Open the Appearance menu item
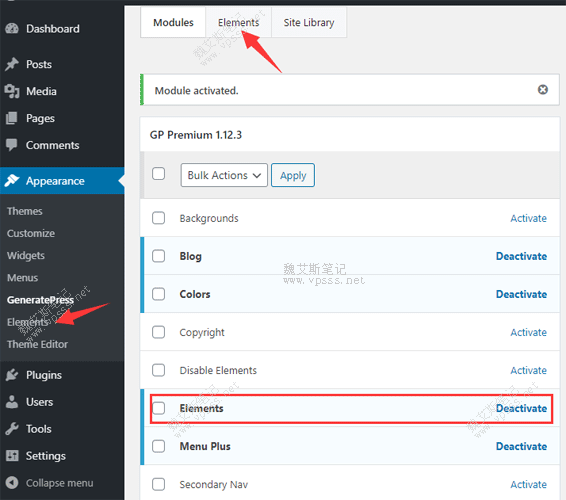This screenshot has height=500, width=566. [x=62, y=181]
